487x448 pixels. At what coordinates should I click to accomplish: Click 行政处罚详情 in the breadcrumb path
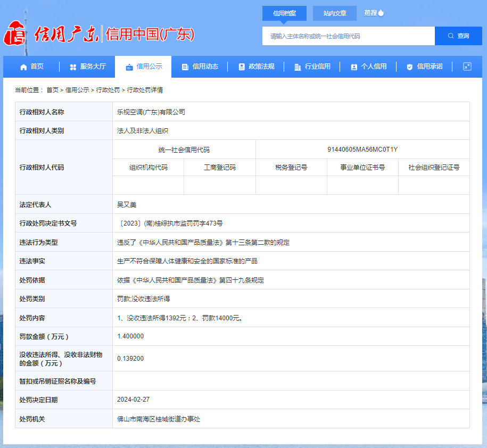click(x=145, y=90)
